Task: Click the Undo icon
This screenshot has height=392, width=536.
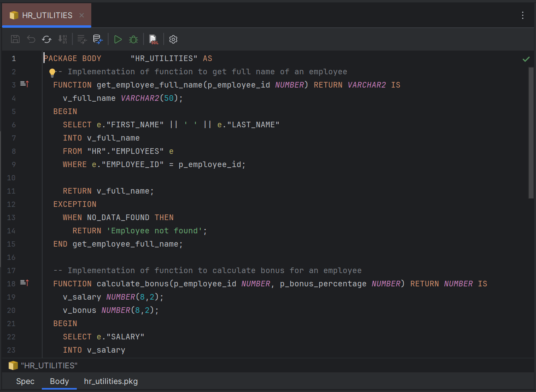Action: [31, 39]
